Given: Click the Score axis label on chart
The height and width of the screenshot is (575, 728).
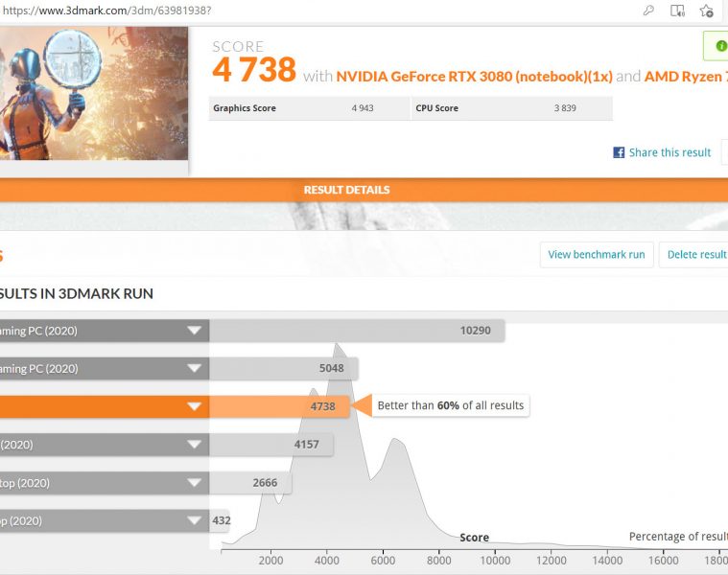Looking at the screenshot, I should click(474, 538).
